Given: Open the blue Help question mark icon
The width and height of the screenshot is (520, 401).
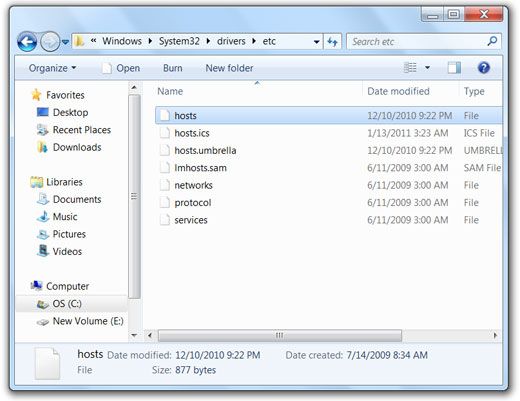Looking at the screenshot, I should coord(483,68).
